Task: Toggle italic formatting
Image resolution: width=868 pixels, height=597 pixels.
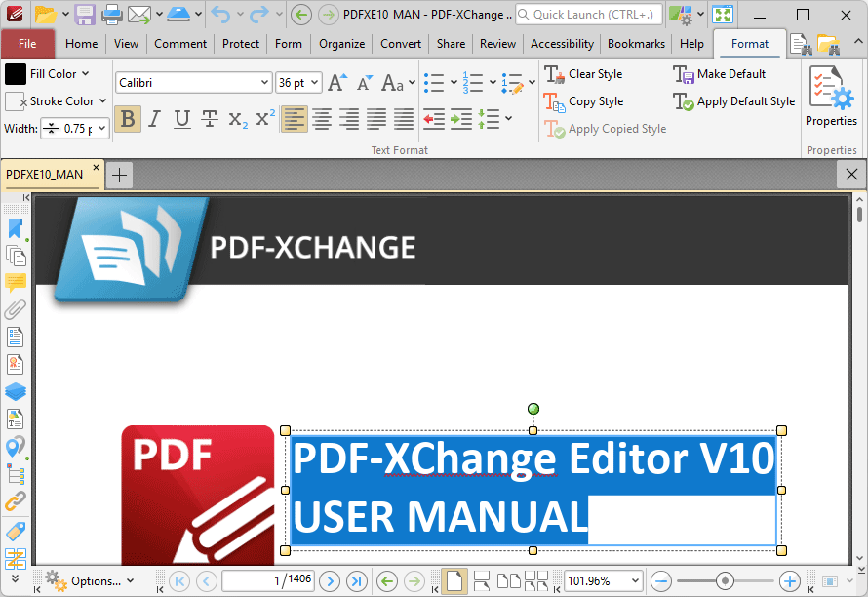Action: point(154,119)
